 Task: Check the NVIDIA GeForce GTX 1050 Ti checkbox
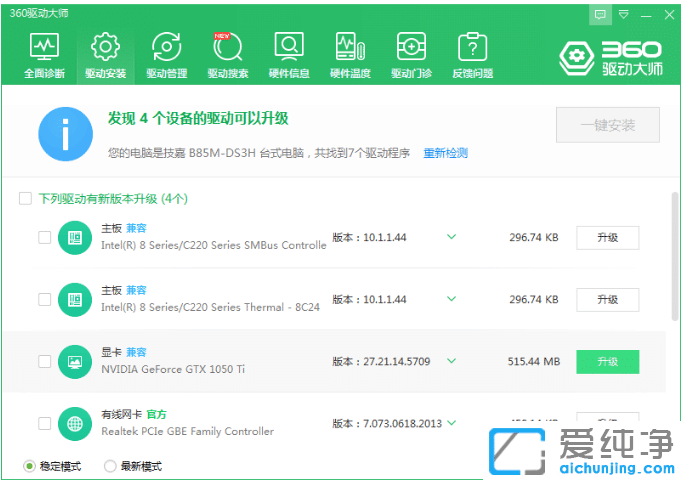click(x=44, y=362)
